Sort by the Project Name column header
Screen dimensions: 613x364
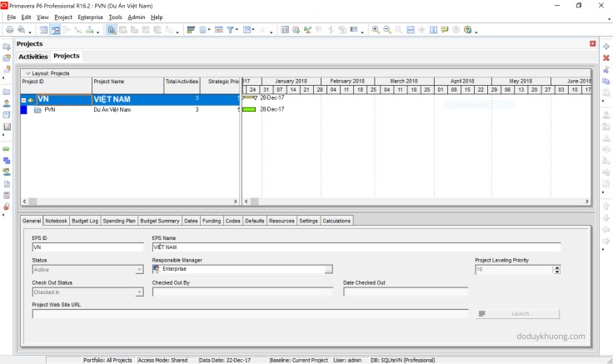127,86
